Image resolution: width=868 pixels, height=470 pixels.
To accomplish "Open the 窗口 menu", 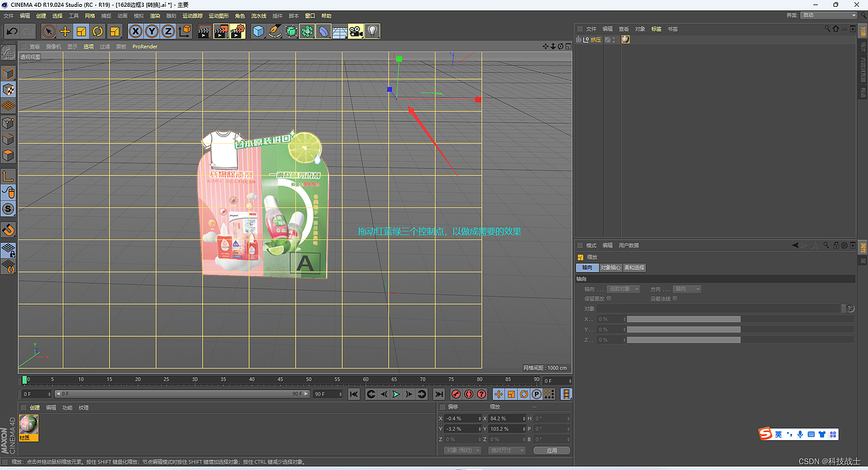I will point(310,15).
